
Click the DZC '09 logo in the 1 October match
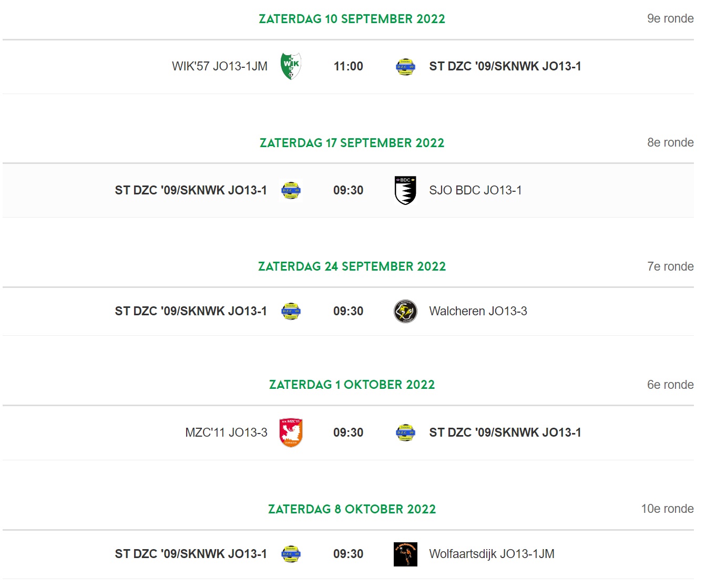(405, 433)
